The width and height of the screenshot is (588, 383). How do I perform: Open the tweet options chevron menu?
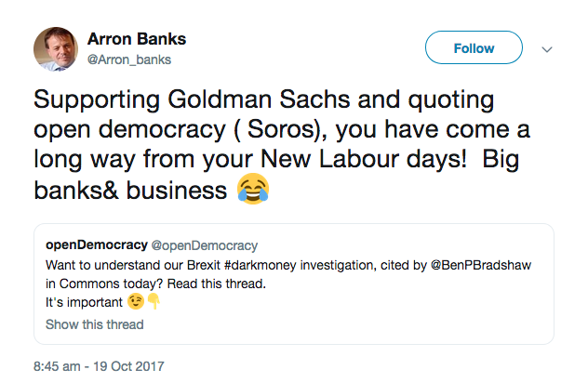[x=547, y=49]
